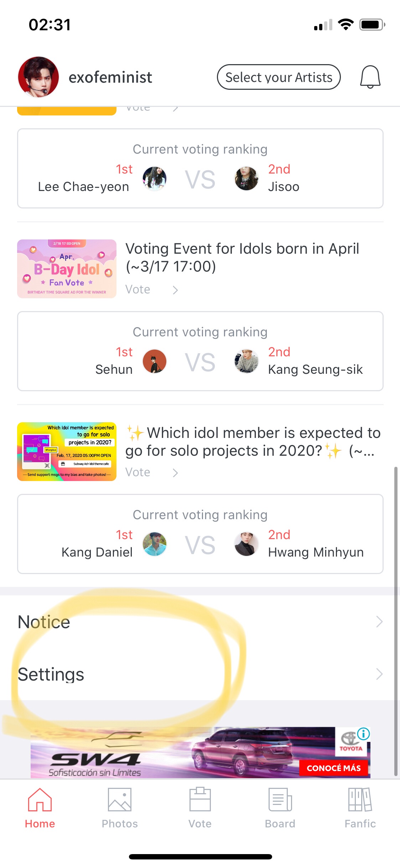
Task: Tap the exofeminist profile avatar
Action: [x=38, y=77]
